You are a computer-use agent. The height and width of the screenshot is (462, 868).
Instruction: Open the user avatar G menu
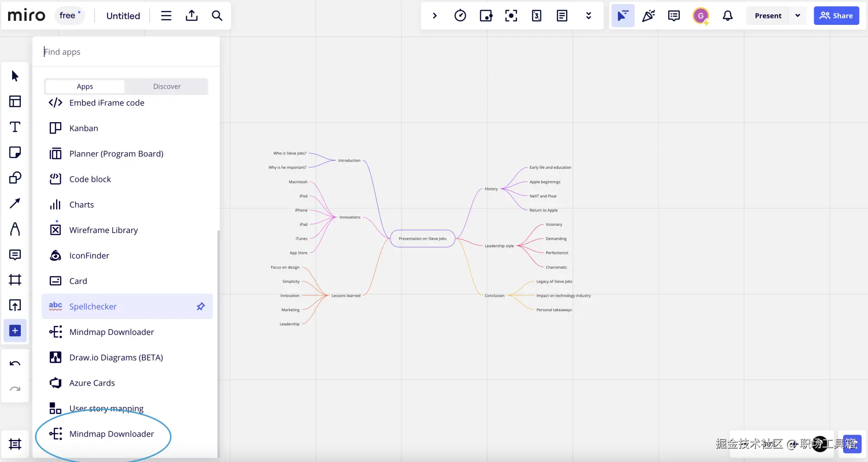click(701, 16)
